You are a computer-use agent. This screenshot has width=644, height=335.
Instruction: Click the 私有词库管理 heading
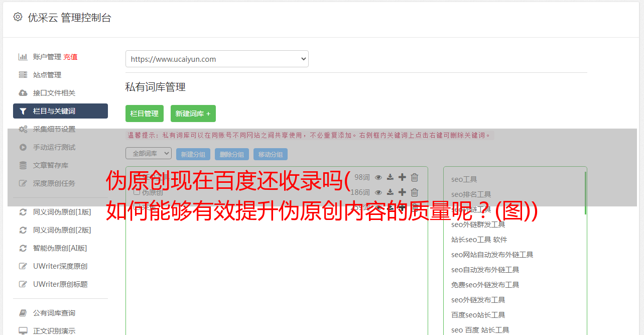[156, 87]
